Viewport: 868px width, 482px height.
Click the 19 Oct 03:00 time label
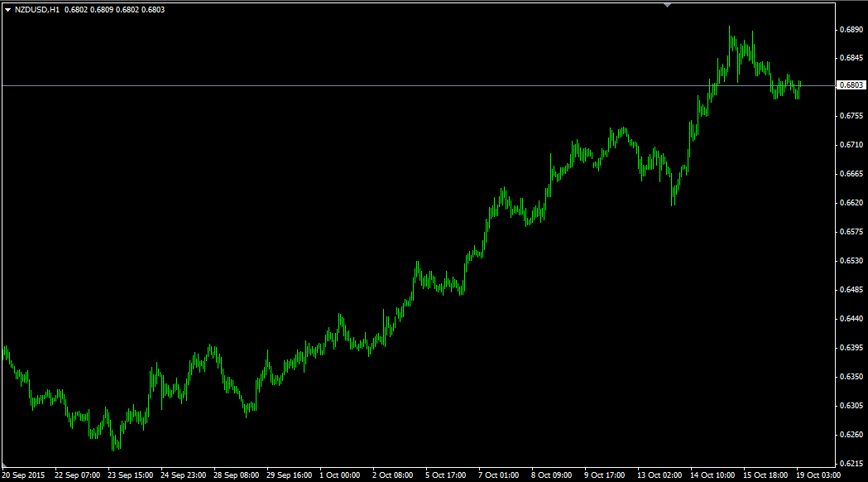click(818, 475)
